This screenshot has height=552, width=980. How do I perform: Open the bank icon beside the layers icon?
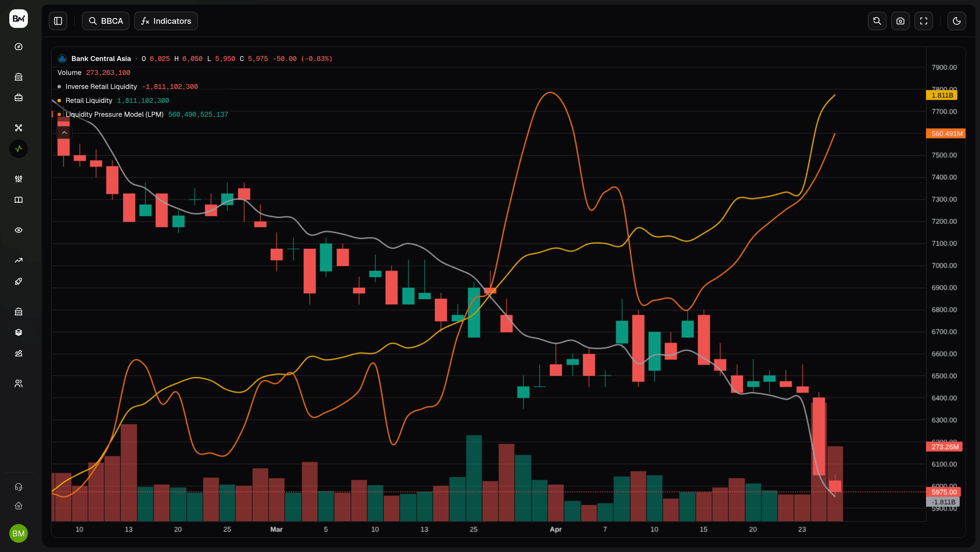pos(19,311)
